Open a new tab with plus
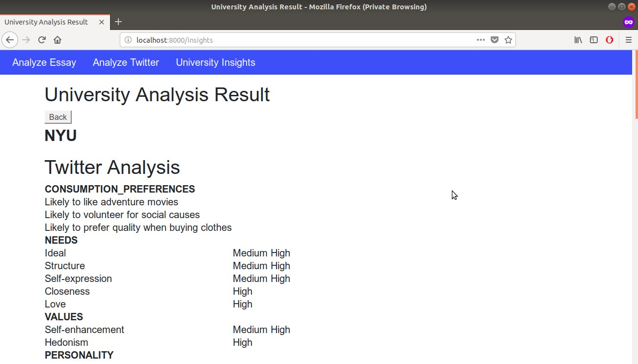Screen dimensions: 638x364 pos(118,22)
